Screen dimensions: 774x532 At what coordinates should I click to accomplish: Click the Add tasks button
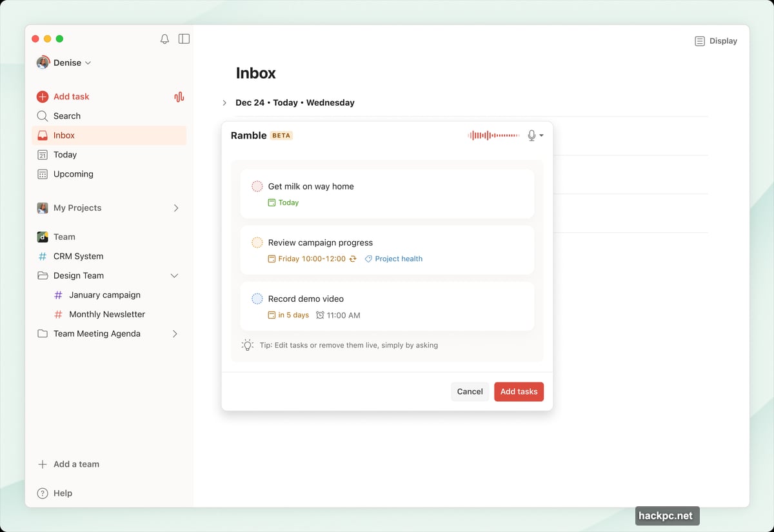pos(519,391)
